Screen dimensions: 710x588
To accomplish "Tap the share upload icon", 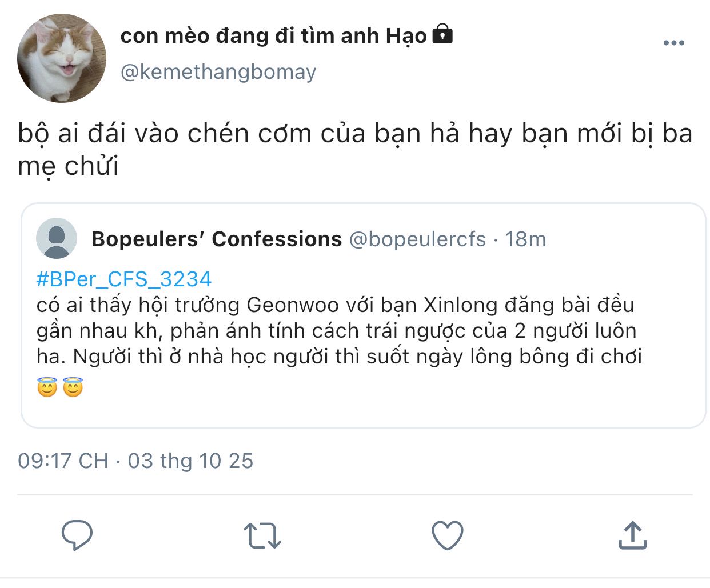I will 632,535.
